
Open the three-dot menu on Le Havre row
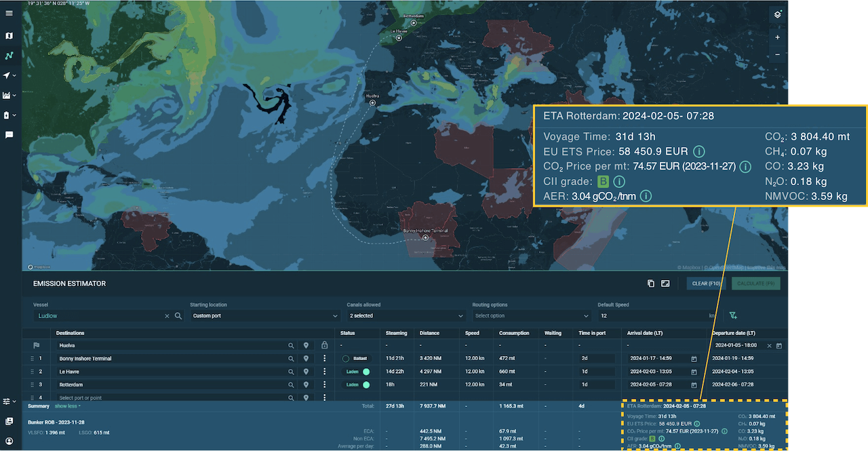coord(324,372)
